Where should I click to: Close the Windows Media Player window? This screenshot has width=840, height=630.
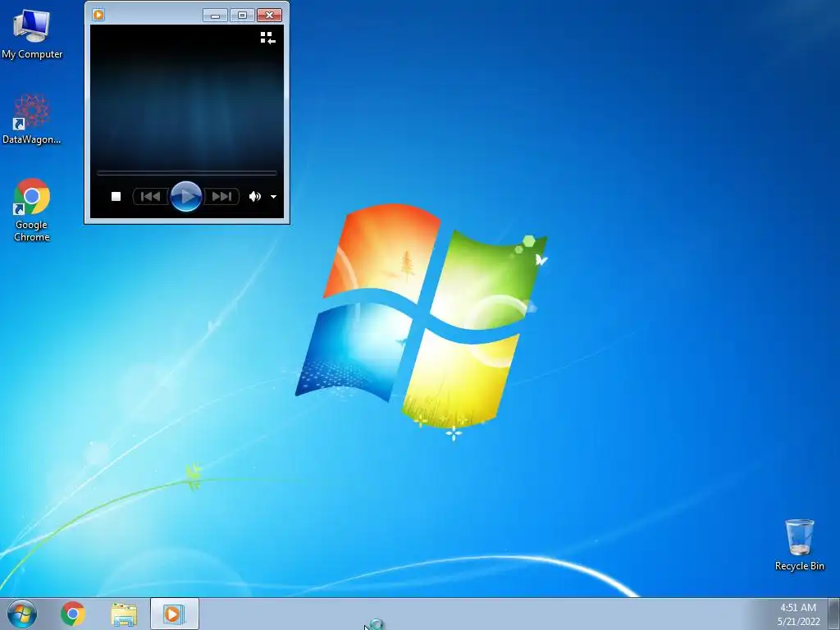(x=269, y=15)
